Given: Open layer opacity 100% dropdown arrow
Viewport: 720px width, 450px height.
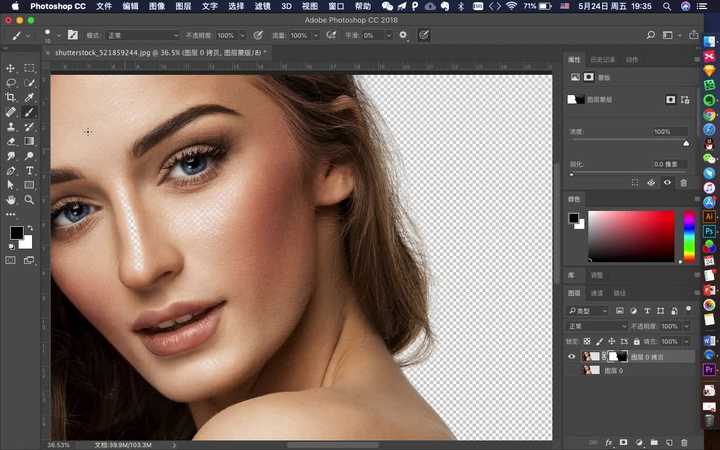Looking at the screenshot, I should point(686,326).
